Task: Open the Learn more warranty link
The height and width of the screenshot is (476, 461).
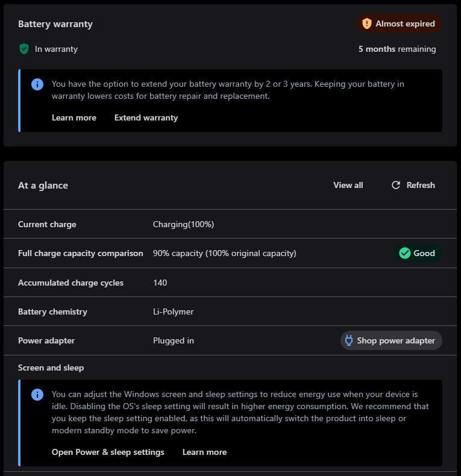Action: [74, 117]
